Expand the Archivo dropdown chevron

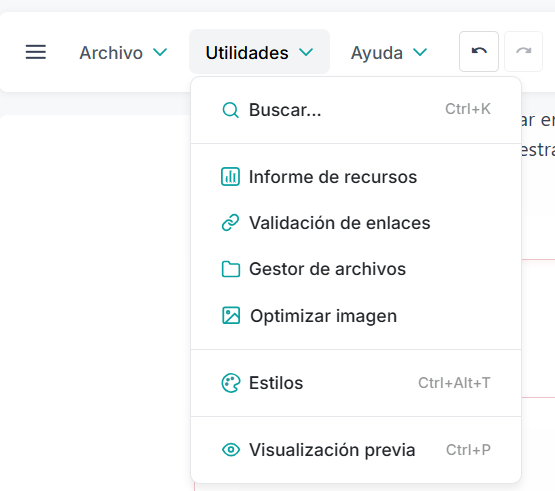point(160,53)
